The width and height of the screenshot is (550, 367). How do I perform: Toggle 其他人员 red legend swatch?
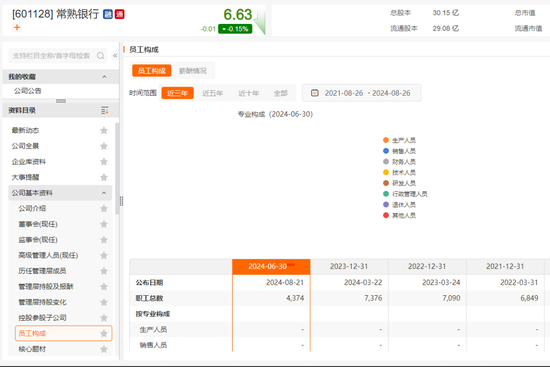tap(386, 215)
